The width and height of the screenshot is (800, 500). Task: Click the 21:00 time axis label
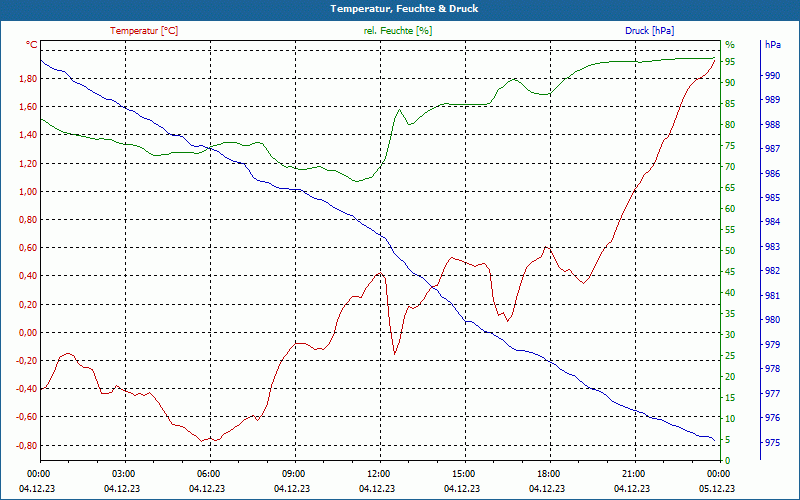pyautogui.click(x=635, y=473)
